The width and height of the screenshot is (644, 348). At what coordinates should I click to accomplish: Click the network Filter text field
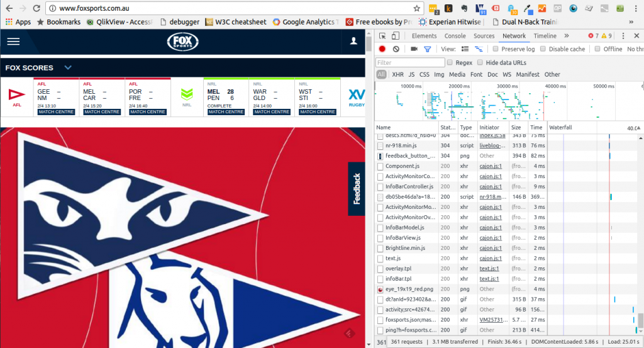pyautogui.click(x=410, y=62)
